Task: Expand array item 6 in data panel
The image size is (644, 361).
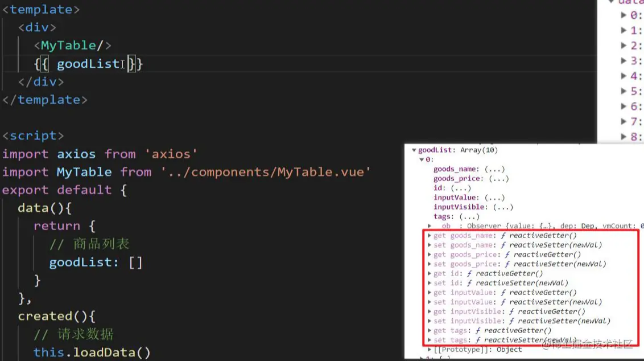Action: tap(624, 106)
